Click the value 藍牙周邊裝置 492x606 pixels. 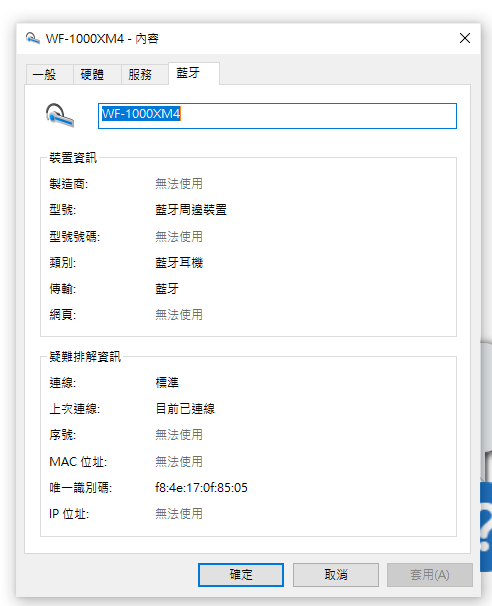click(191, 210)
